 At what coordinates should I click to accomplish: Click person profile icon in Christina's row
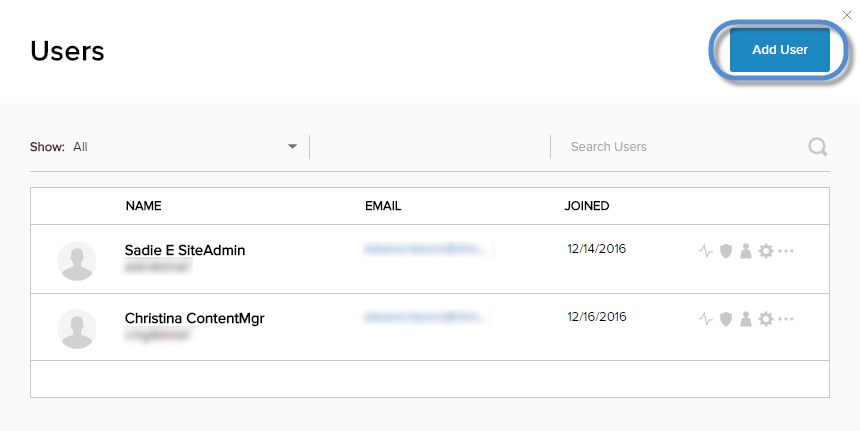[x=745, y=319]
